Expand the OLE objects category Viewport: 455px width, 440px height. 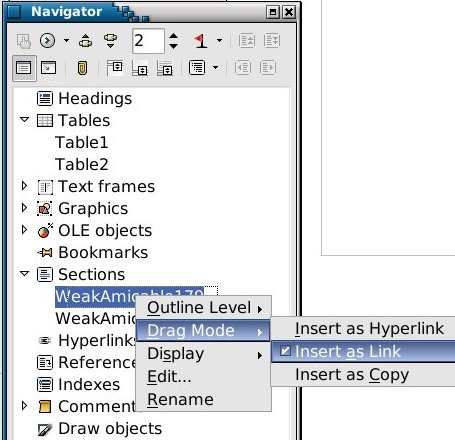click(24, 230)
